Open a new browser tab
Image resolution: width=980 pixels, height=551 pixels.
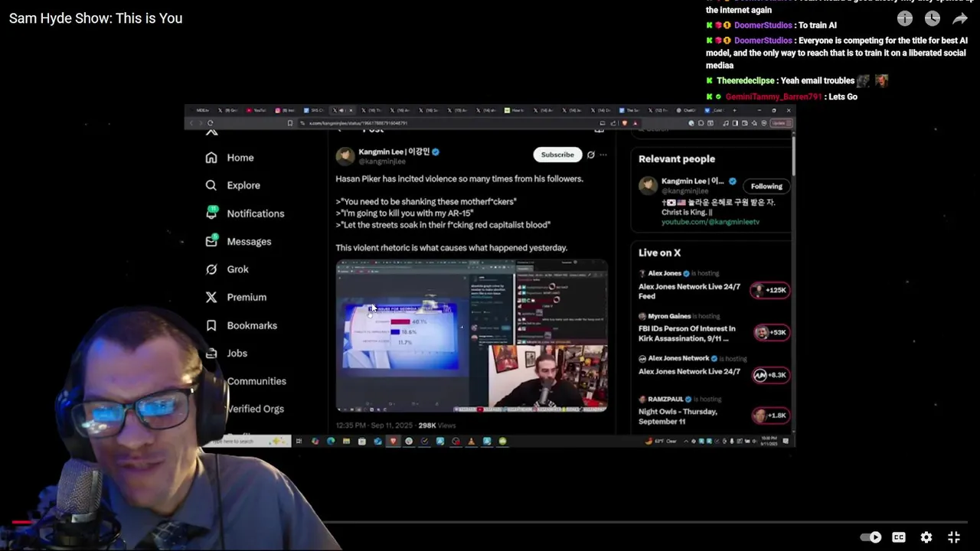[734, 110]
